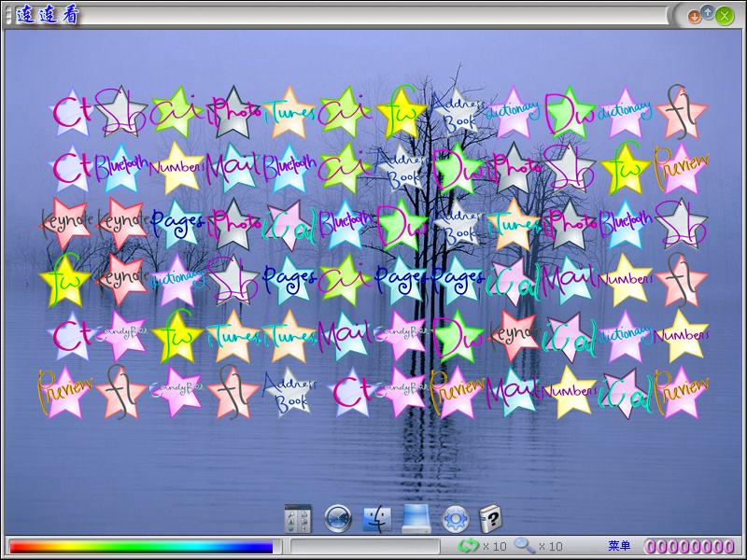Click the Mail star tile in the fifth row
The image size is (747, 560).
tap(345, 336)
